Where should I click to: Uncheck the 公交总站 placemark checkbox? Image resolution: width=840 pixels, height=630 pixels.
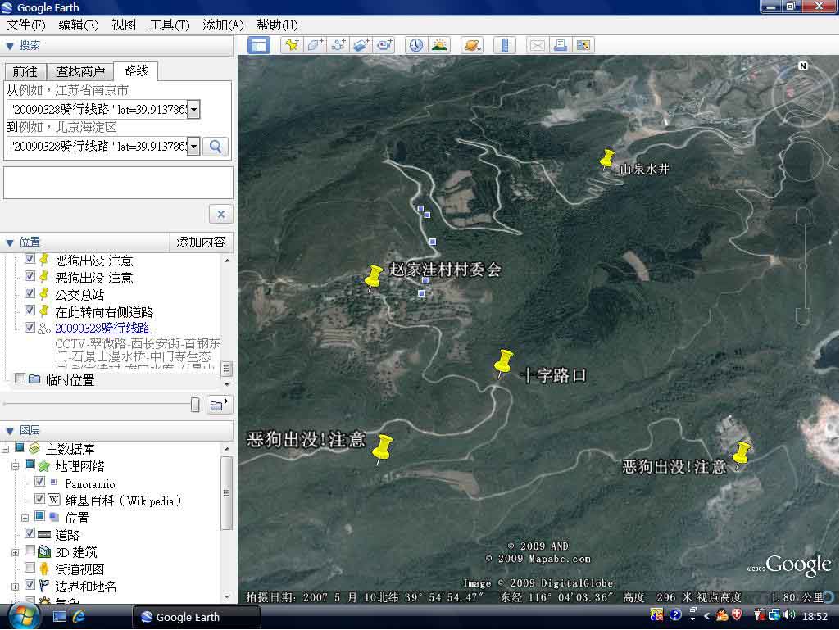(30, 293)
